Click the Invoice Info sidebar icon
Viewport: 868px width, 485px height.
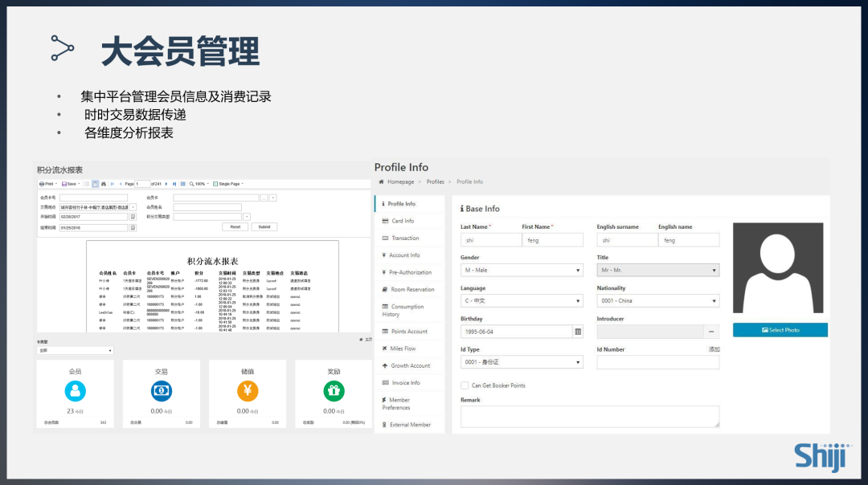(x=385, y=383)
